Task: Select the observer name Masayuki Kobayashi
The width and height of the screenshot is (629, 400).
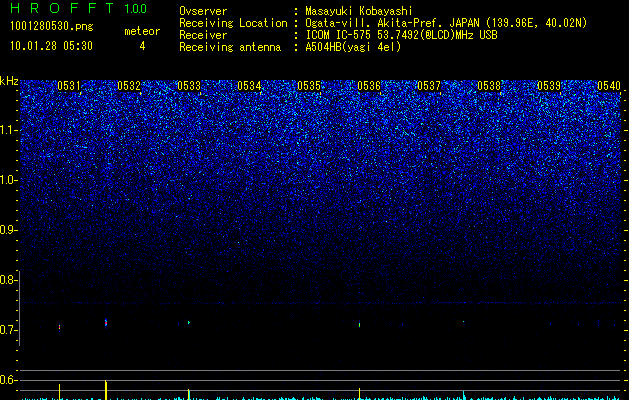Action: (x=359, y=11)
